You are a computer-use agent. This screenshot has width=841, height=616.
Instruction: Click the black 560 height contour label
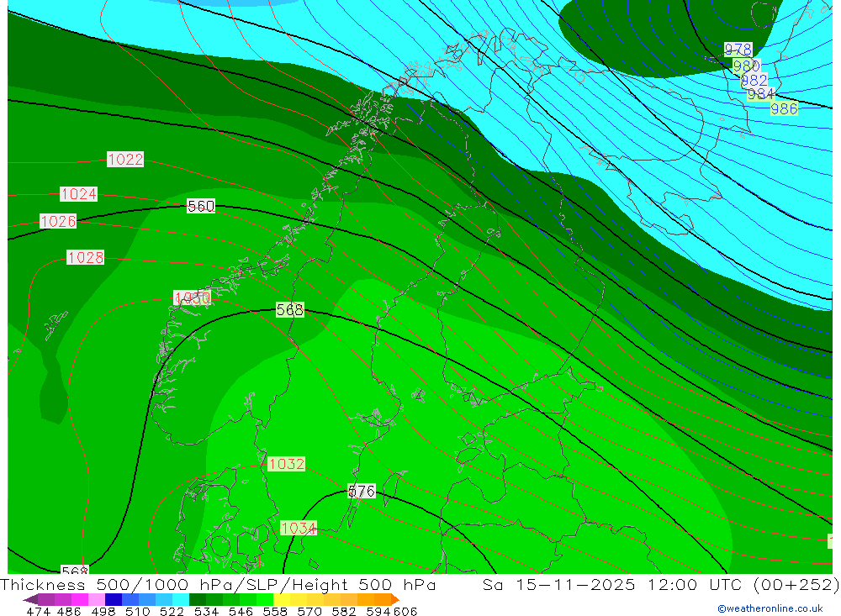201,206
